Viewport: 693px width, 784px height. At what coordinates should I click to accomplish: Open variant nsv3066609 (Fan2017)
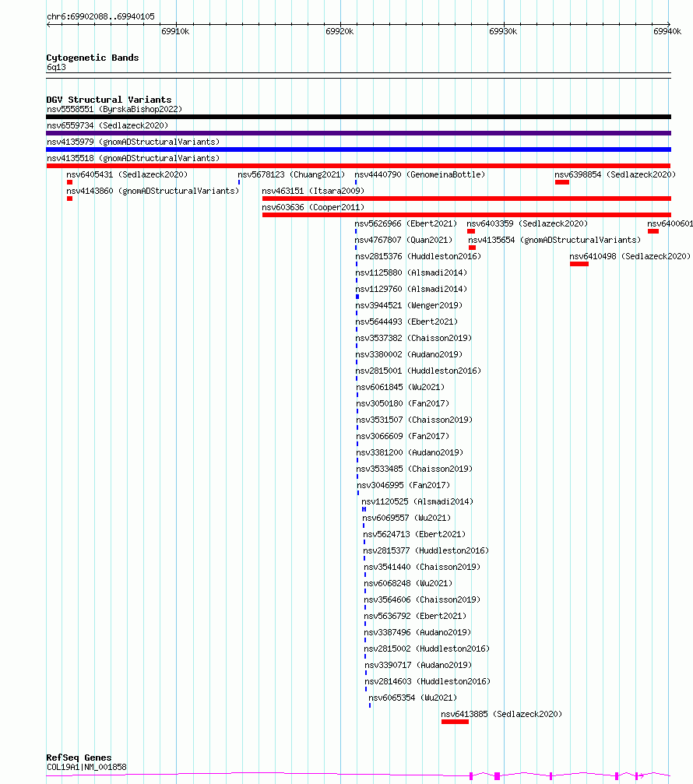point(403,436)
